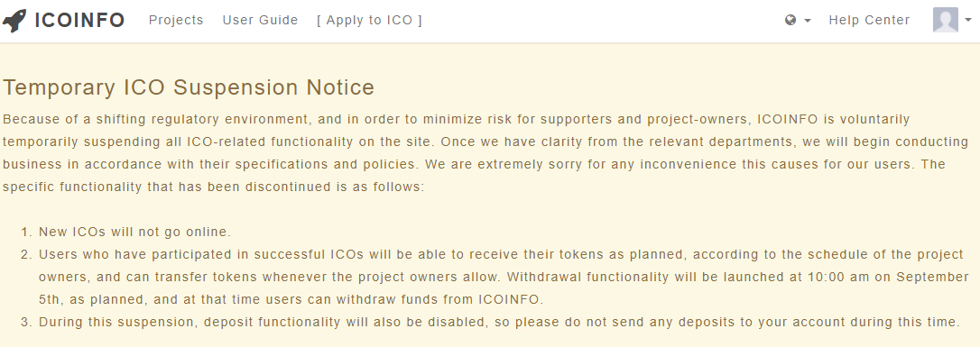Viewport: 980px width, 347px height.
Task: Click the 'New ICOs will not go online' item
Action: click(x=135, y=232)
